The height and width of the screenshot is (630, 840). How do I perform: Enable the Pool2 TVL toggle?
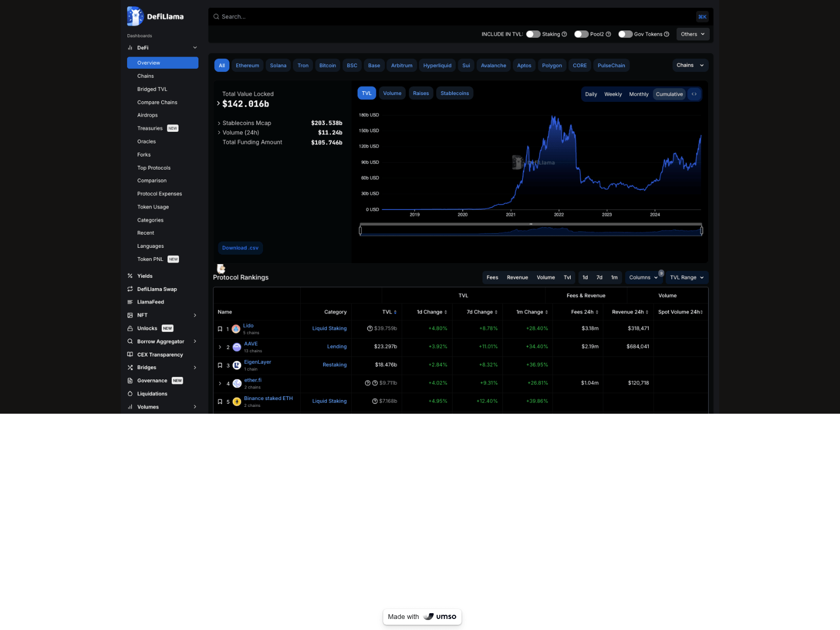click(x=581, y=34)
